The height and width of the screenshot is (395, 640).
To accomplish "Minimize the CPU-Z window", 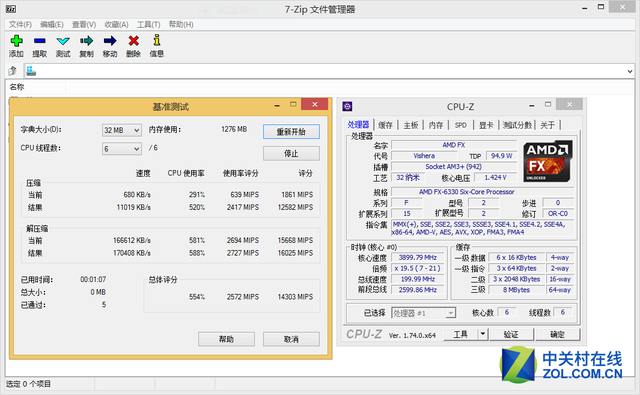I will coord(532,105).
